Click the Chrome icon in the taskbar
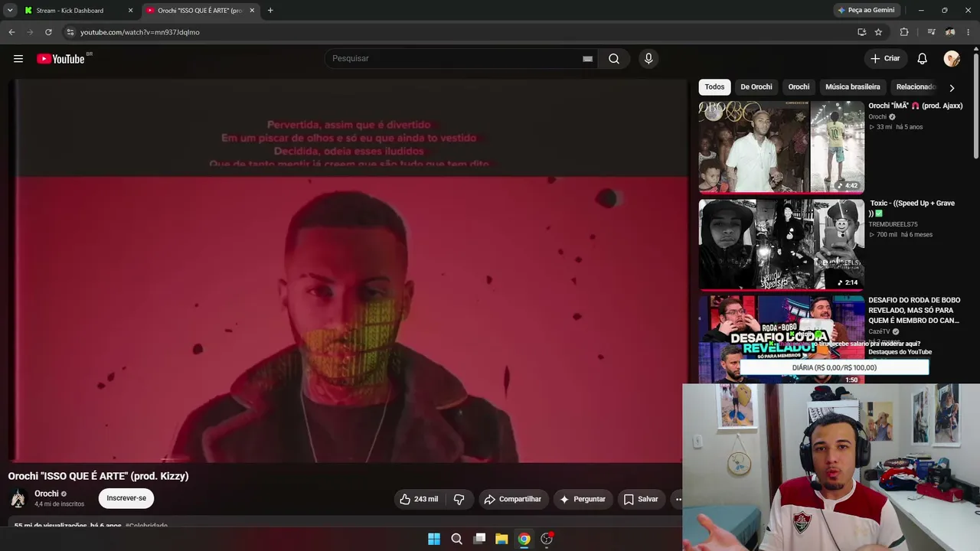This screenshot has width=980, height=551. coord(524,539)
